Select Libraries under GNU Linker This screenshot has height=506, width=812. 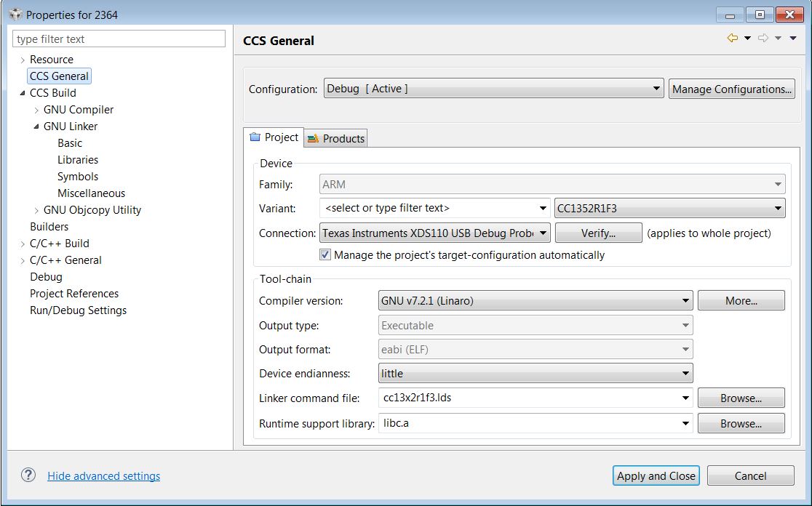(x=78, y=160)
